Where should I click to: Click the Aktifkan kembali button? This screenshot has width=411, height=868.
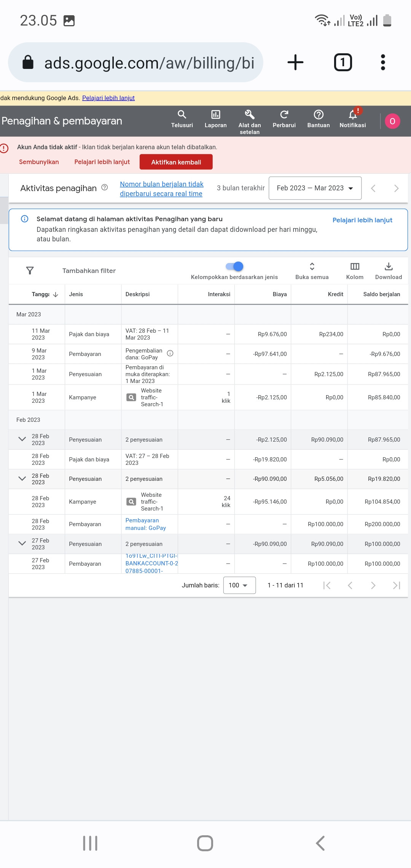coord(176,162)
